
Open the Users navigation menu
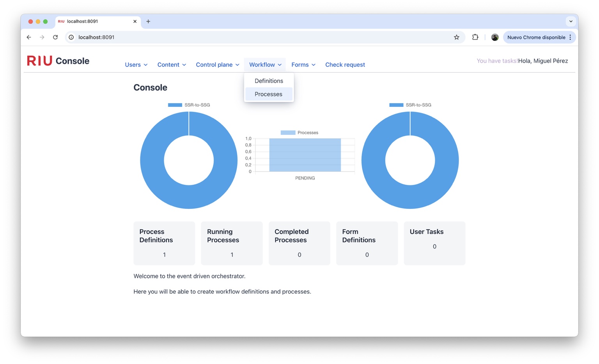point(136,65)
